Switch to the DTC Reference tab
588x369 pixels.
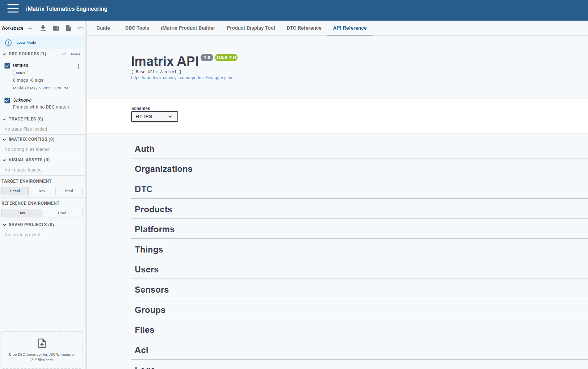(304, 28)
